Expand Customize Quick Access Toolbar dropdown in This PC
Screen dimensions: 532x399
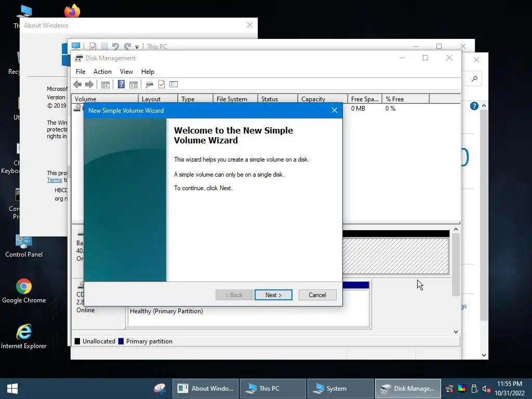(137, 47)
